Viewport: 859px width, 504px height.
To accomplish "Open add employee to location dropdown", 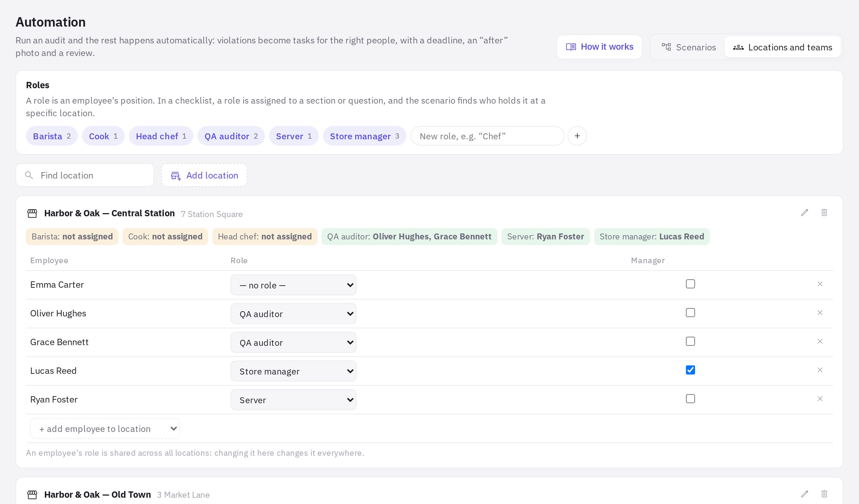I will click(105, 428).
